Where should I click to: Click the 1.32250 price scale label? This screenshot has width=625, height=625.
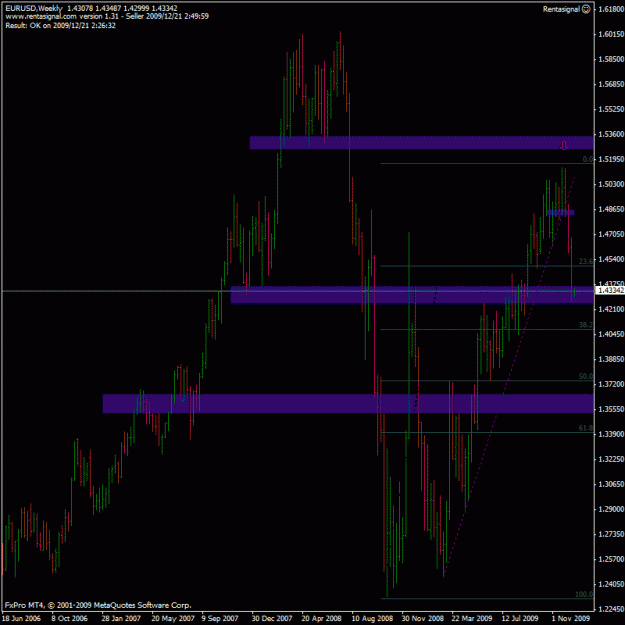click(x=611, y=459)
